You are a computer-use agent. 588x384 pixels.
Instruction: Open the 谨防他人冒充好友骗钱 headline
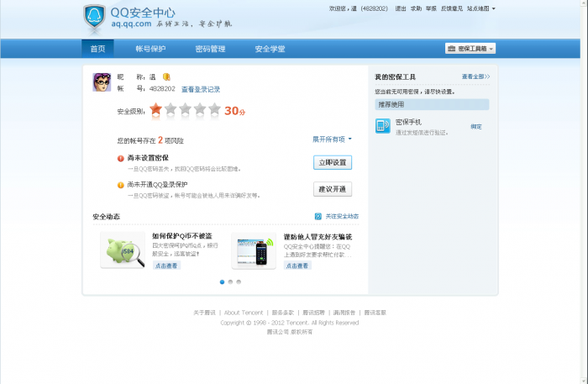tap(318, 237)
